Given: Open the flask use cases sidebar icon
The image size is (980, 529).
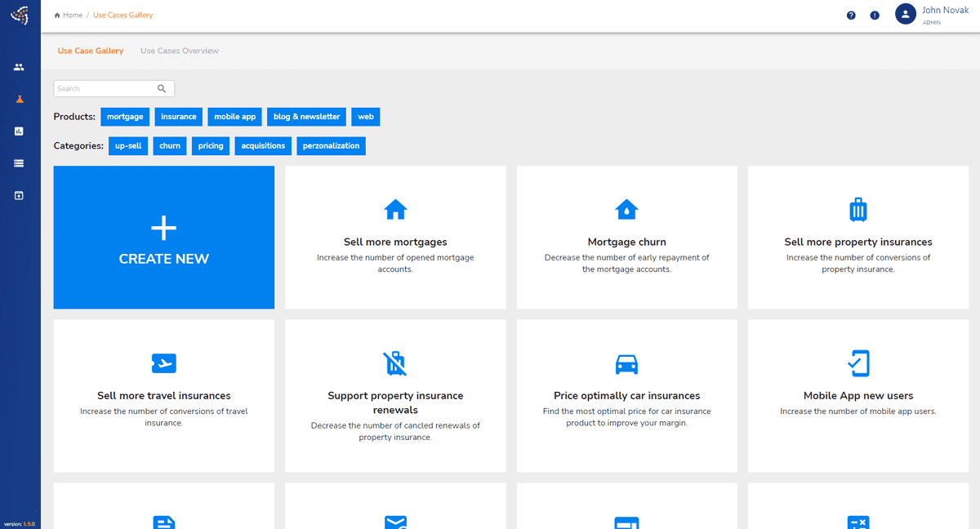Looking at the screenshot, I should point(19,99).
